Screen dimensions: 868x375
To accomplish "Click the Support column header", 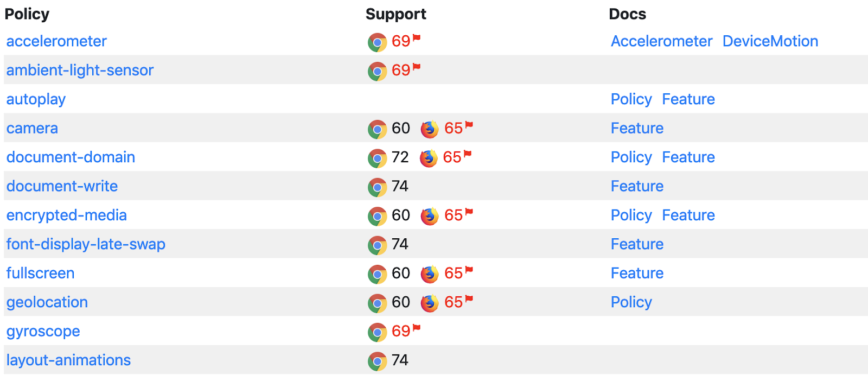I will [395, 14].
